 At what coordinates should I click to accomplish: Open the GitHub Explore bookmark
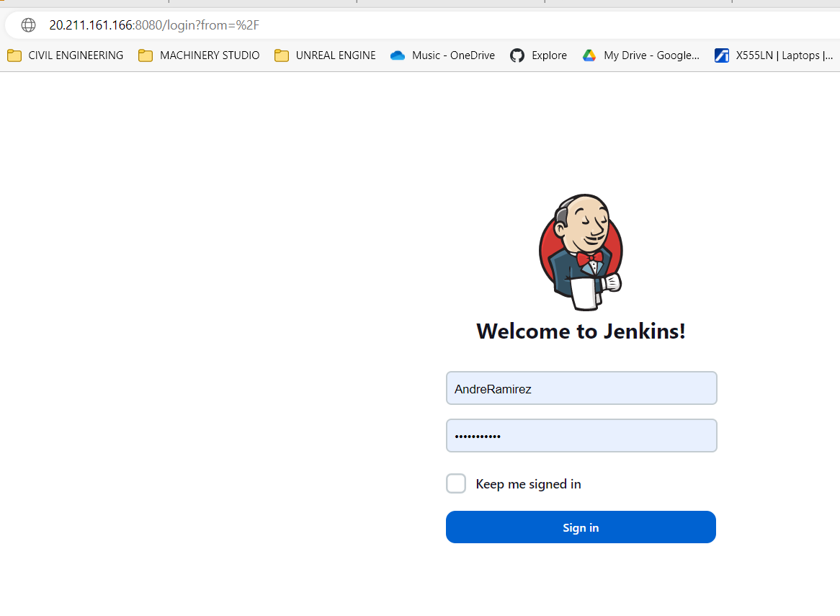(x=538, y=55)
